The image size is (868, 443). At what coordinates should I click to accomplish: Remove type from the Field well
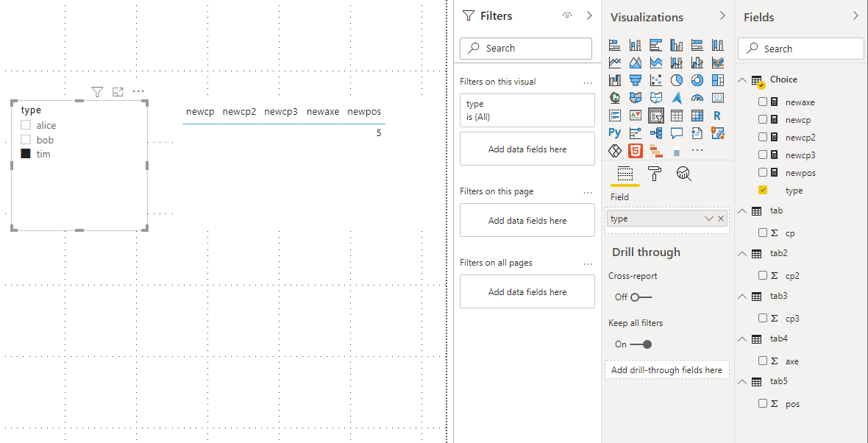coord(721,219)
